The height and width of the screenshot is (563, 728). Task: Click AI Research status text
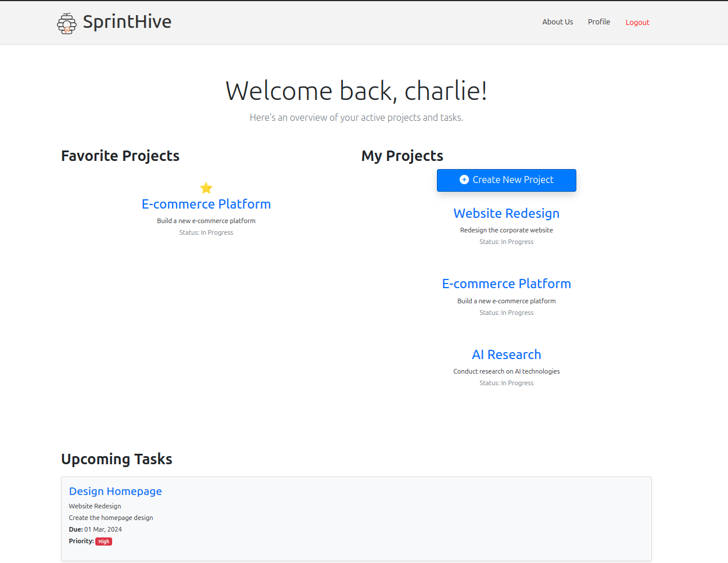point(506,382)
